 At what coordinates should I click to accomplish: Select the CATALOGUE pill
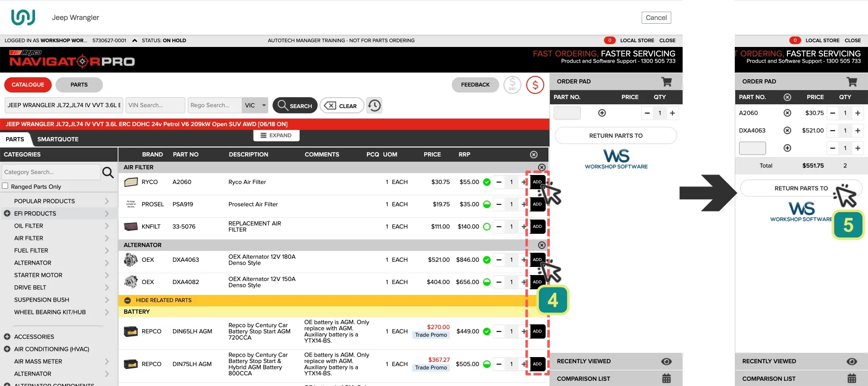(x=28, y=85)
